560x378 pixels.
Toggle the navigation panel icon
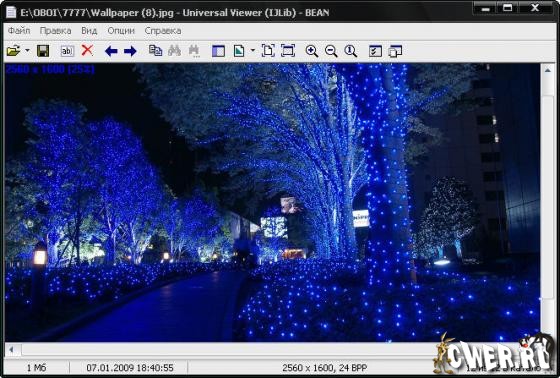pos(218,51)
